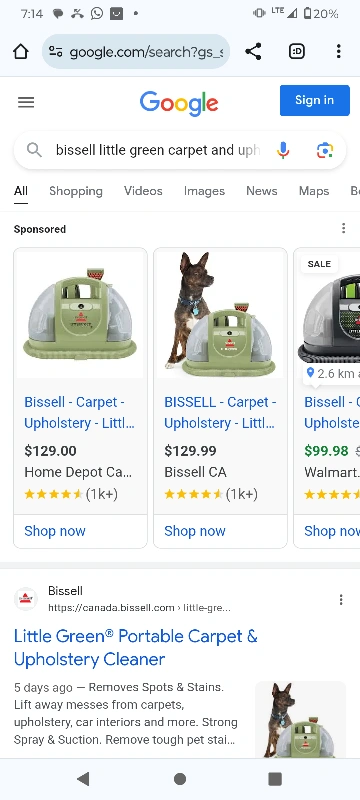The width and height of the screenshot is (360, 800).
Task: Open Little Green Portable Carpet Cleaner link
Action: pyautogui.click(x=136, y=647)
